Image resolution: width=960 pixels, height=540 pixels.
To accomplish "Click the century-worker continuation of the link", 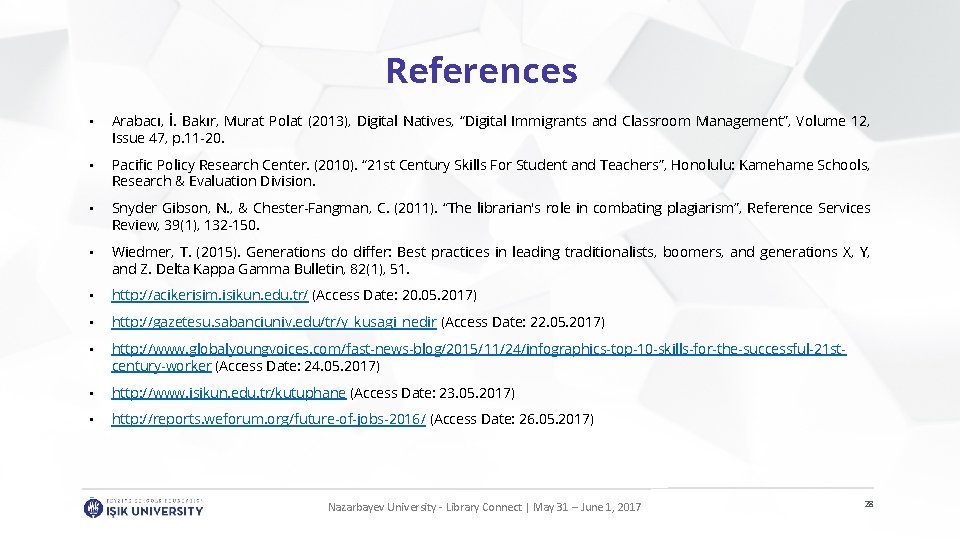I will click(x=161, y=366).
